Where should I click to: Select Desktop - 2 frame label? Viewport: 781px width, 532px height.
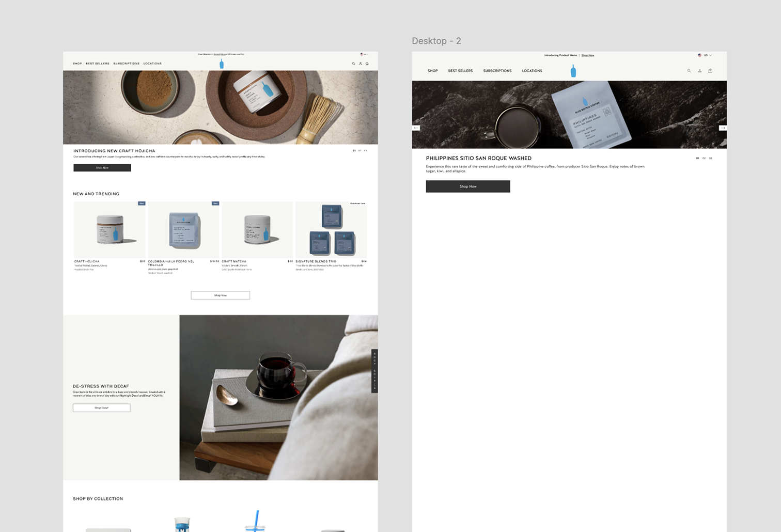click(436, 41)
